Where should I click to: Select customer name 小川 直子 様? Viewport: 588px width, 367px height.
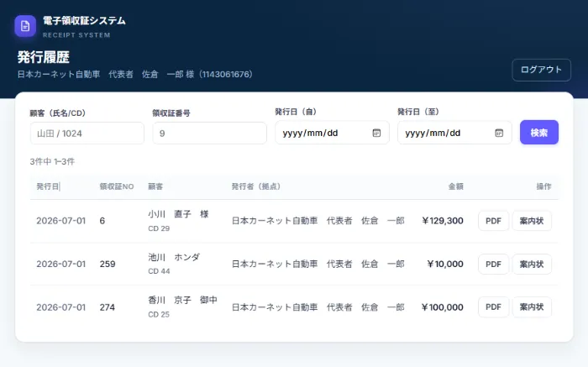pos(178,214)
